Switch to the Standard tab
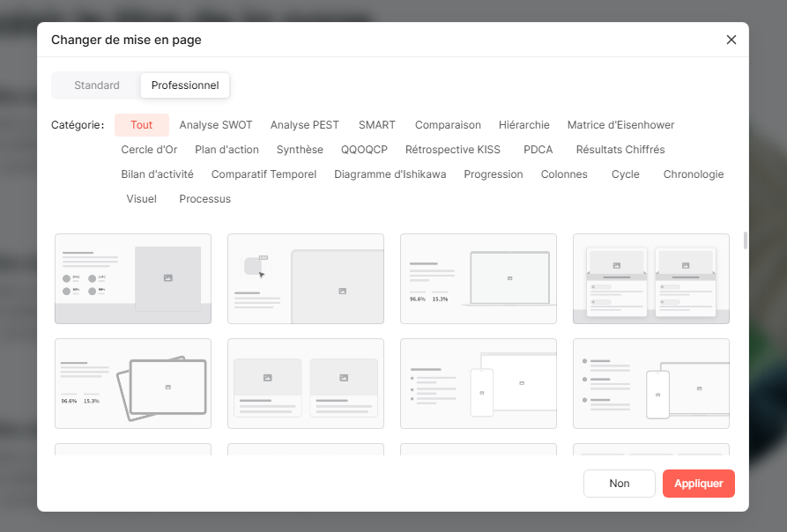This screenshot has height=532, width=787. point(97,85)
